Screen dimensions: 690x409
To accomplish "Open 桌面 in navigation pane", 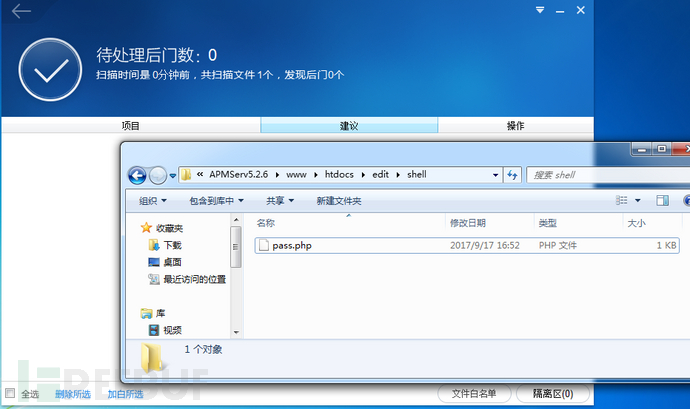I will pyautogui.click(x=172, y=262).
